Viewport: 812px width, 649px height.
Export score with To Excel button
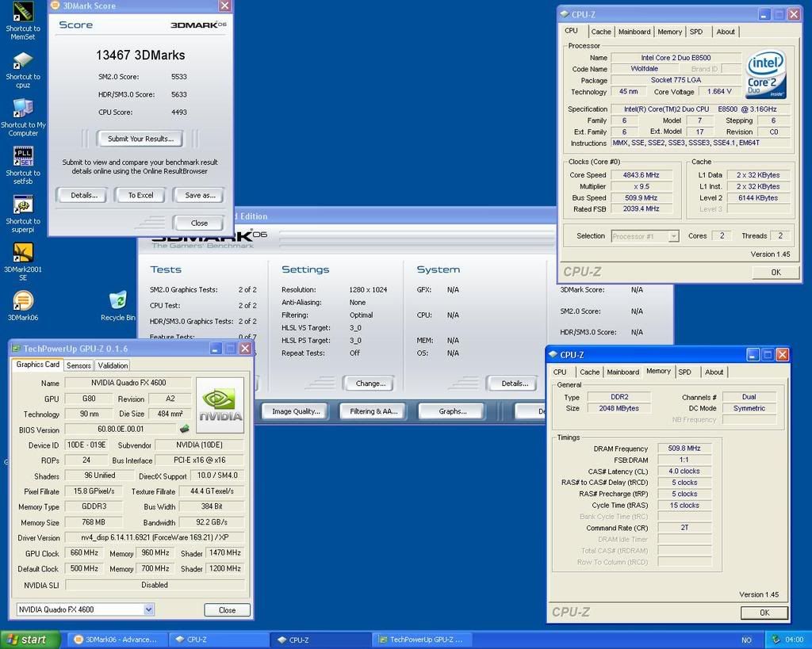tap(141, 195)
